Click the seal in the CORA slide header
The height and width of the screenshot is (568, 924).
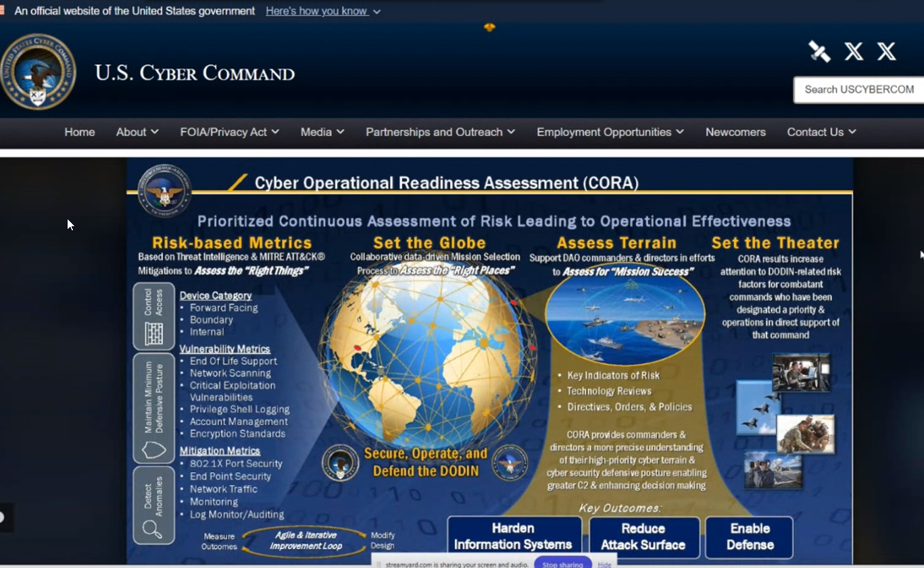164,191
